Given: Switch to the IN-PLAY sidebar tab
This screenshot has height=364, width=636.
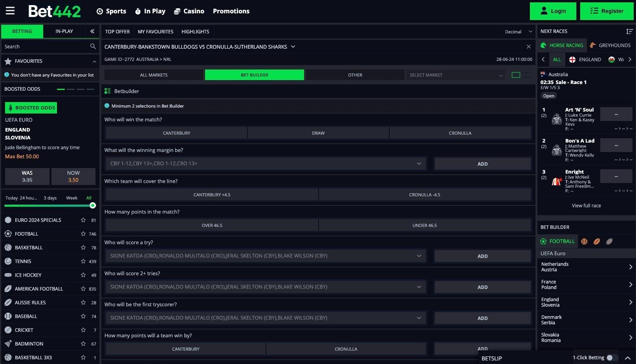Looking at the screenshot, I should 64,31.
